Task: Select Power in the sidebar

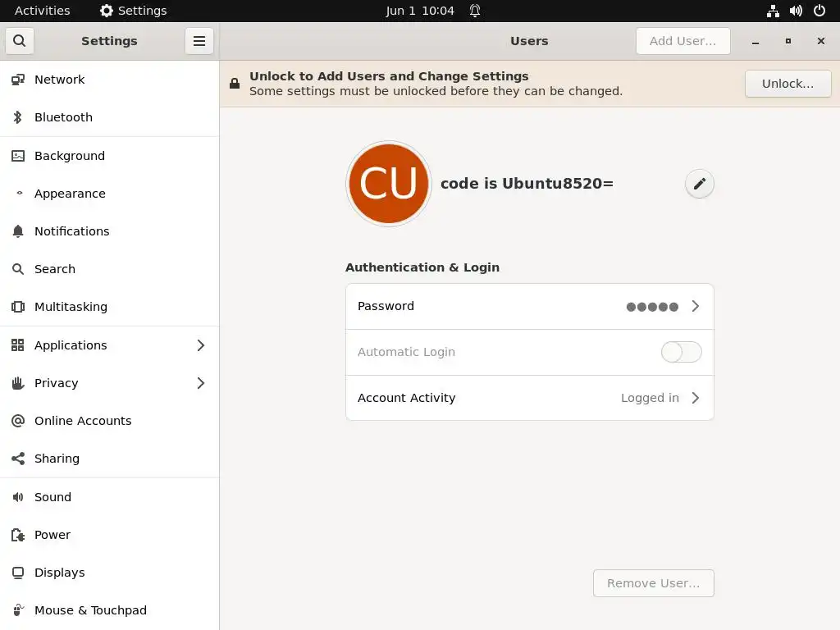Action: [x=109, y=535]
